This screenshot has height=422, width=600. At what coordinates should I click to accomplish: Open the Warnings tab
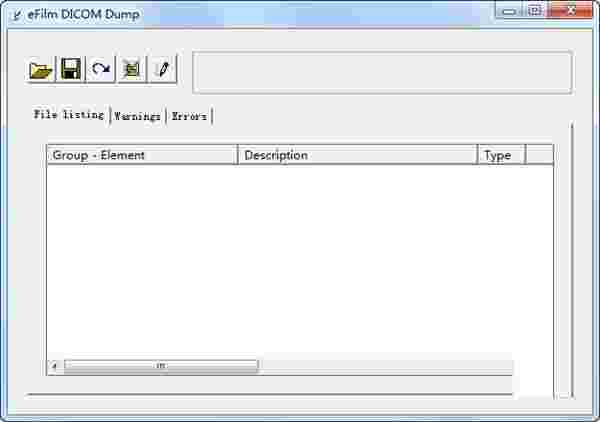(137, 116)
